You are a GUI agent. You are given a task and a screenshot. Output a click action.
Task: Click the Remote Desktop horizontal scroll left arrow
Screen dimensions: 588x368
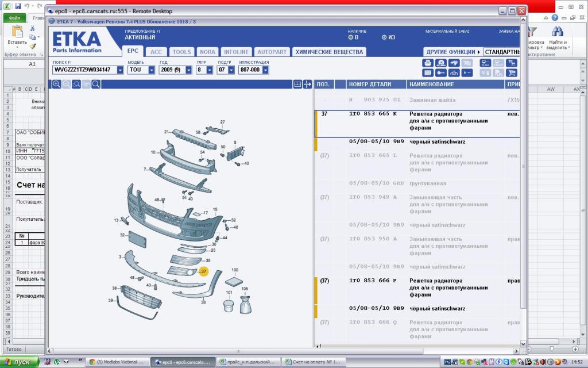[49, 351]
